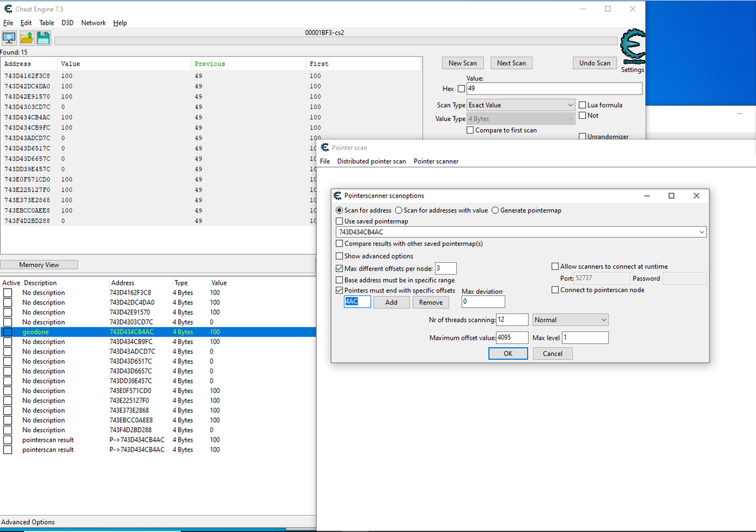Click the Description column header

pyautogui.click(x=41, y=283)
